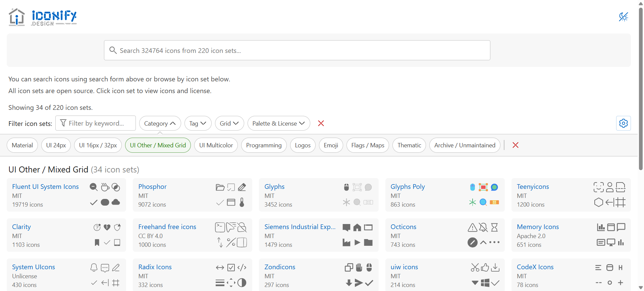Click the search-minus icon in the Fluent UI card

point(94,187)
